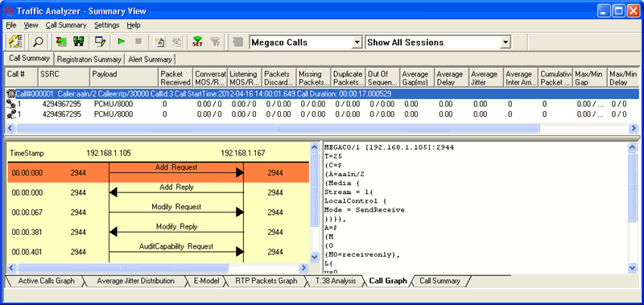Click the Mode = SendReceive text line
The height and width of the screenshot is (305, 644).
[x=365, y=210]
